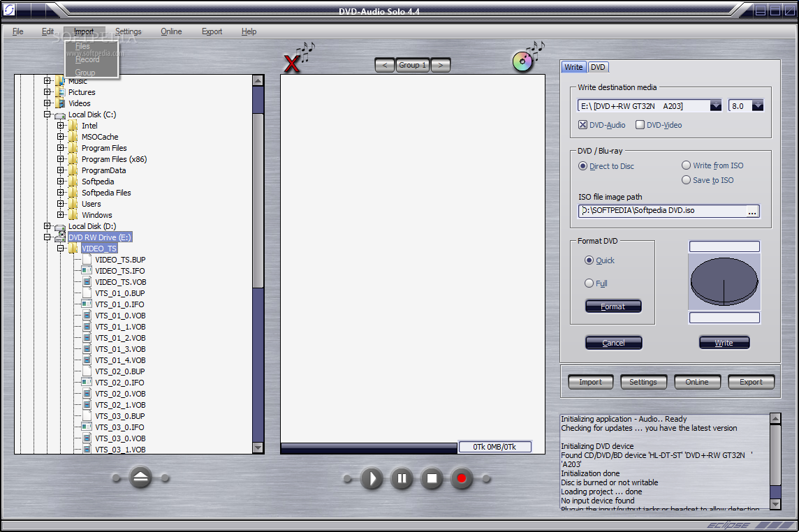Pause playback with the Pause button
This screenshot has height=532, width=799.
click(402, 478)
